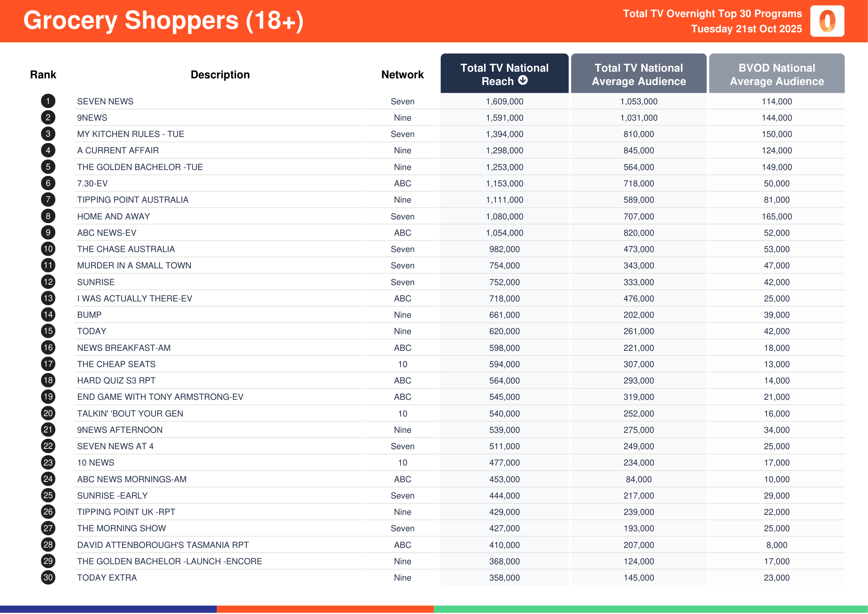This screenshot has width=868, height=614.
Task: Click the Network column heading
Action: coord(402,75)
